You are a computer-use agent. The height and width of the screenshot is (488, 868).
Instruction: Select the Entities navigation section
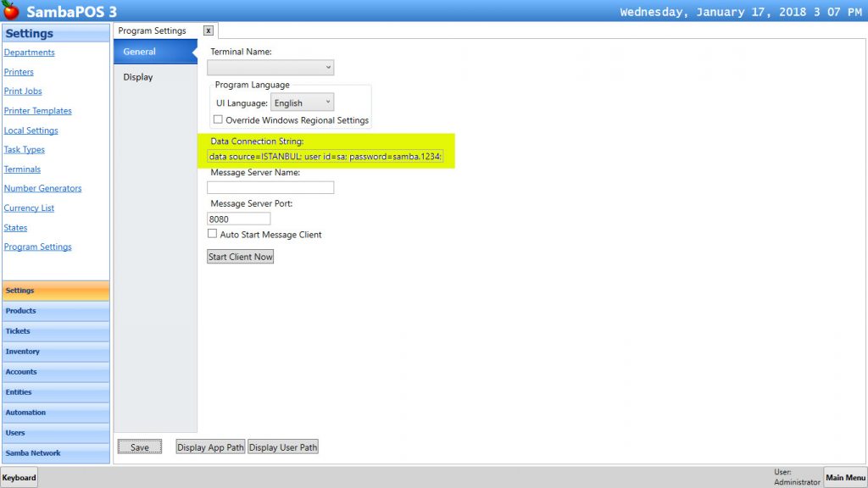point(55,392)
